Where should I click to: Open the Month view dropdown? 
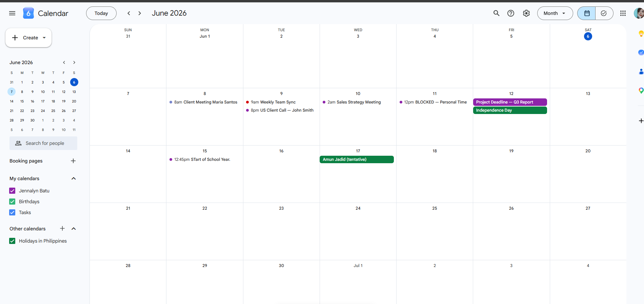tap(555, 13)
